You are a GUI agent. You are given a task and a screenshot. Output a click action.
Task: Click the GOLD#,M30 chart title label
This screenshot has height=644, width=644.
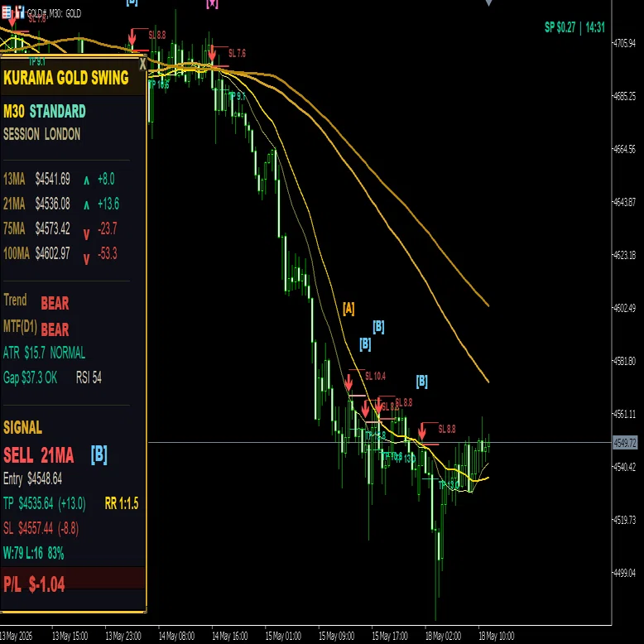(x=54, y=13)
